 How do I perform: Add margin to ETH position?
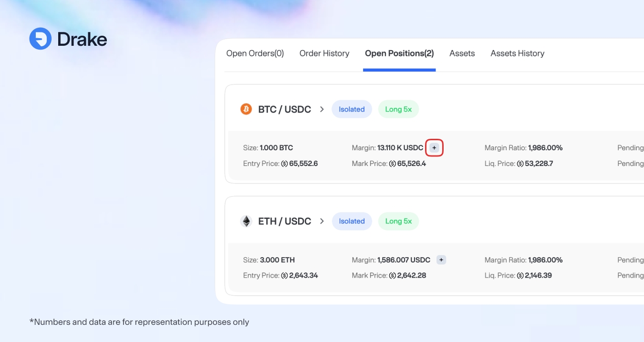pos(441,260)
